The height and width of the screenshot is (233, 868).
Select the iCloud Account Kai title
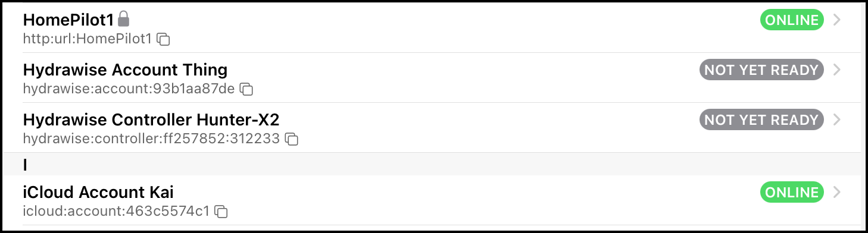point(98,192)
